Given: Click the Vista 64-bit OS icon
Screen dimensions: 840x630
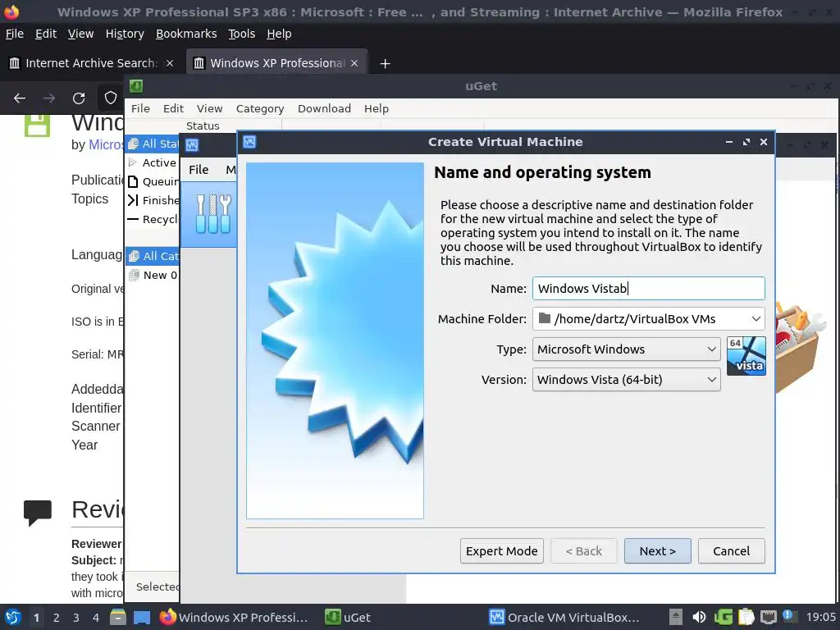Looking at the screenshot, I should 746,356.
